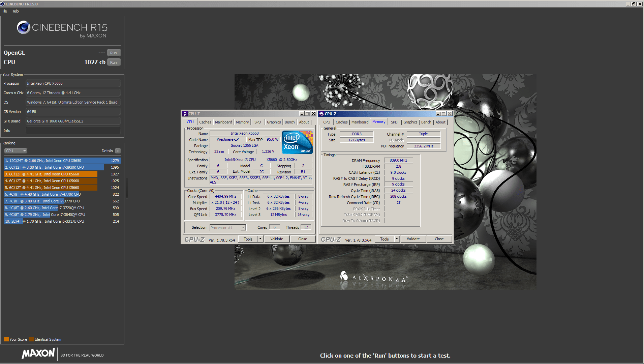Viewport: 644px width, 364px height.
Task: Click the Core Voltage value 1.336 V
Action: [x=268, y=151]
